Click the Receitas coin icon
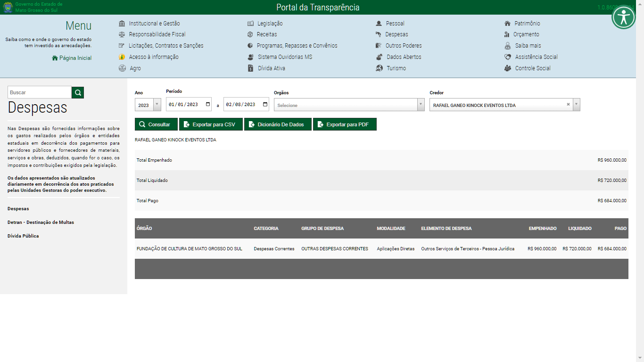This screenshot has width=644, height=362. [x=250, y=34]
